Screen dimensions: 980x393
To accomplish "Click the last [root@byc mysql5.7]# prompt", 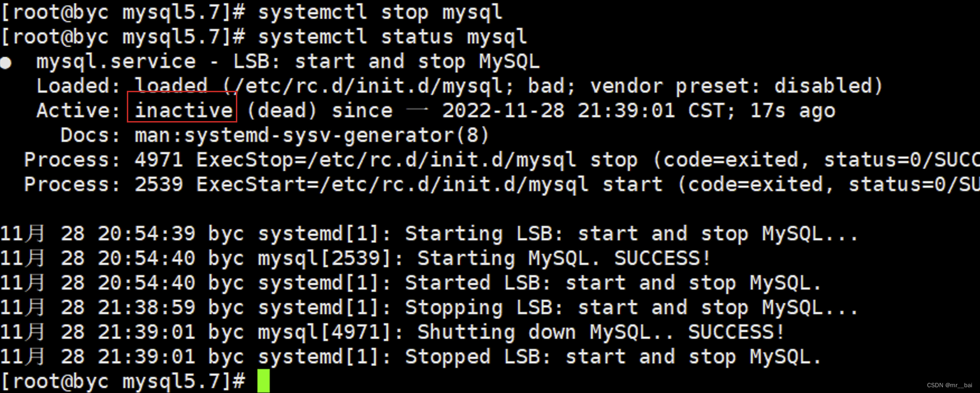I will (123, 381).
